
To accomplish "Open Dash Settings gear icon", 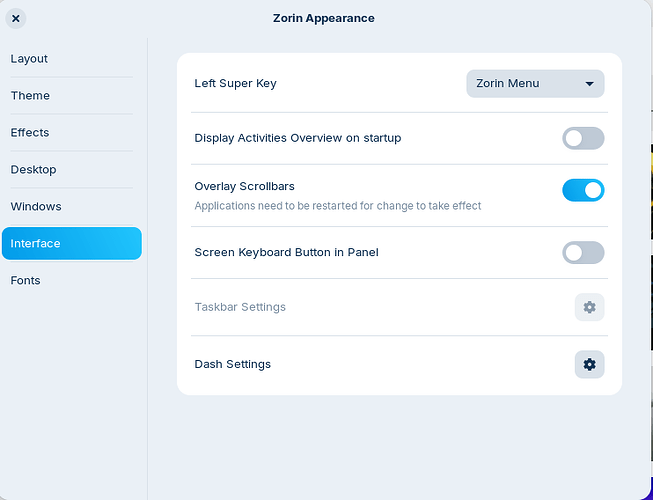I will (589, 364).
